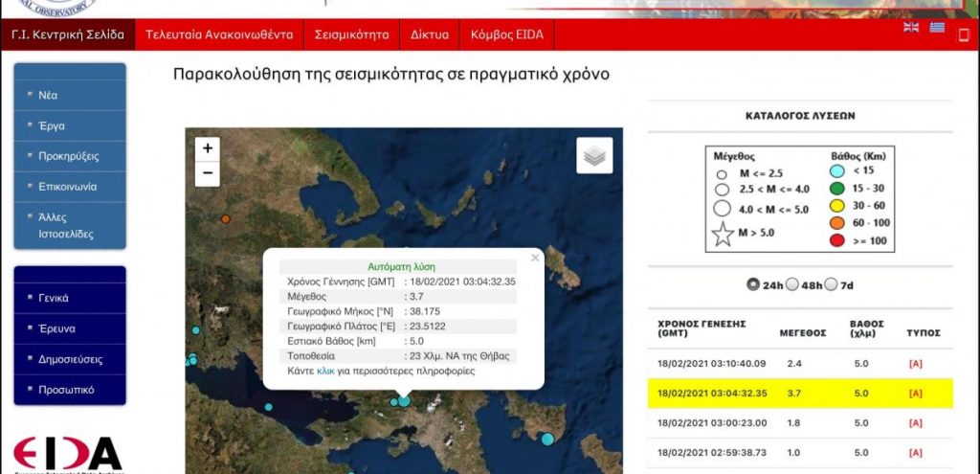980x474 pixels.
Task: Open the Δίκτυα navigation menu
Action: [430, 34]
